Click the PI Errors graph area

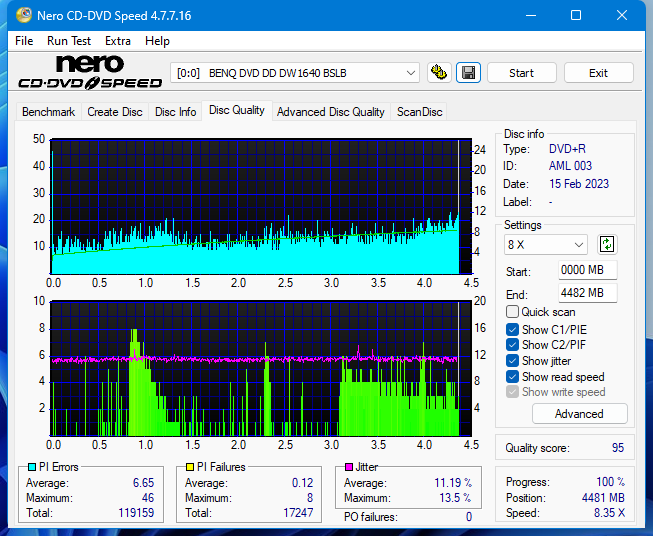(261, 207)
